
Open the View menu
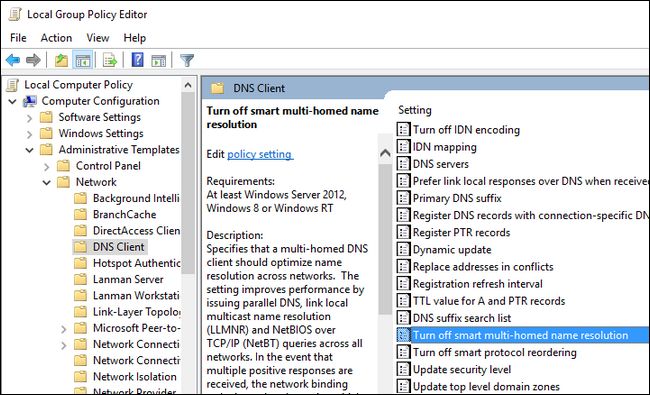[98, 38]
